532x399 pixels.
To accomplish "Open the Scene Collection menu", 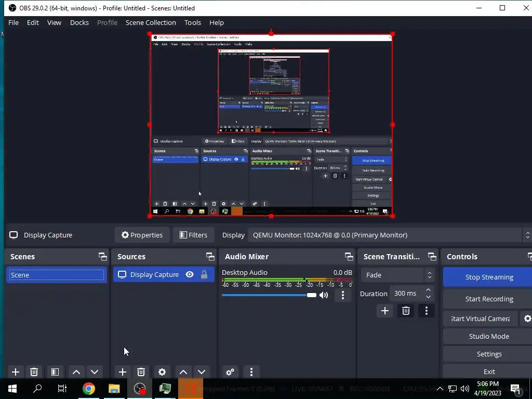I will pos(151,22).
